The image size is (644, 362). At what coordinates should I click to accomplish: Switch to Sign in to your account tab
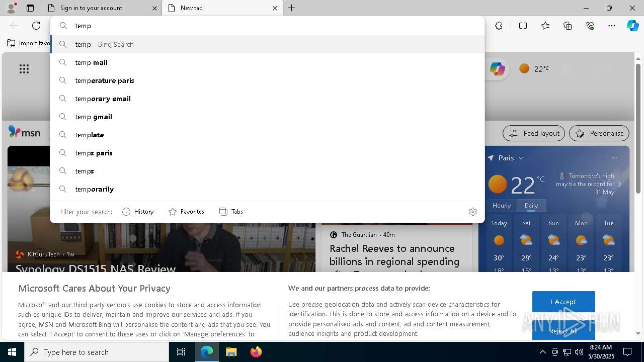pyautogui.click(x=102, y=8)
